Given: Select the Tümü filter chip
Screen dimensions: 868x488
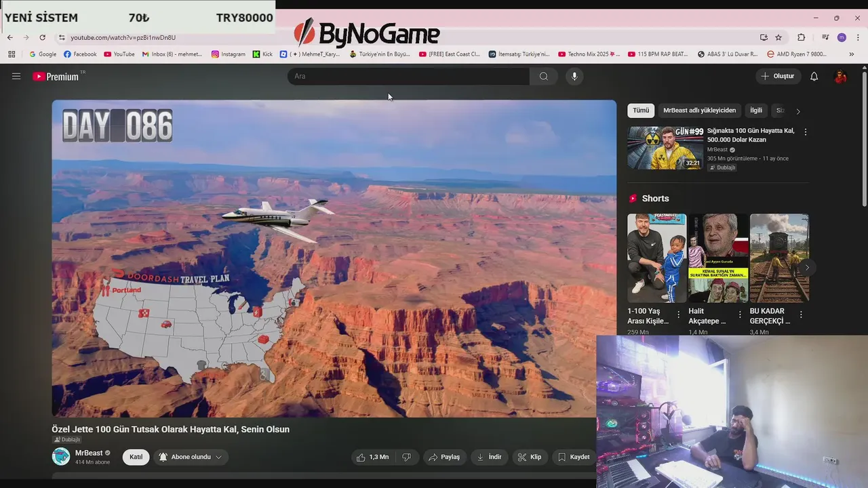Looking at the screenshot, I should [641, 110].
